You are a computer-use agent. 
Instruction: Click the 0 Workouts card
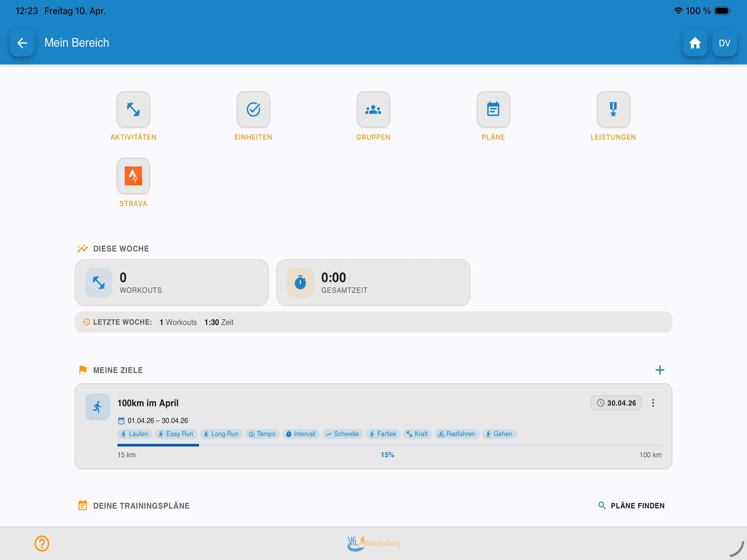click(172, 282)
